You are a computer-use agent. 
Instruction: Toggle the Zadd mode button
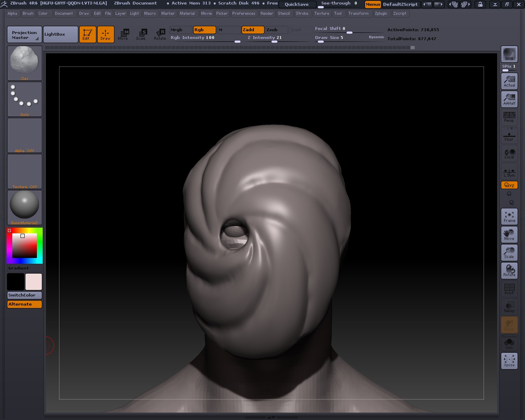[253, 30]
